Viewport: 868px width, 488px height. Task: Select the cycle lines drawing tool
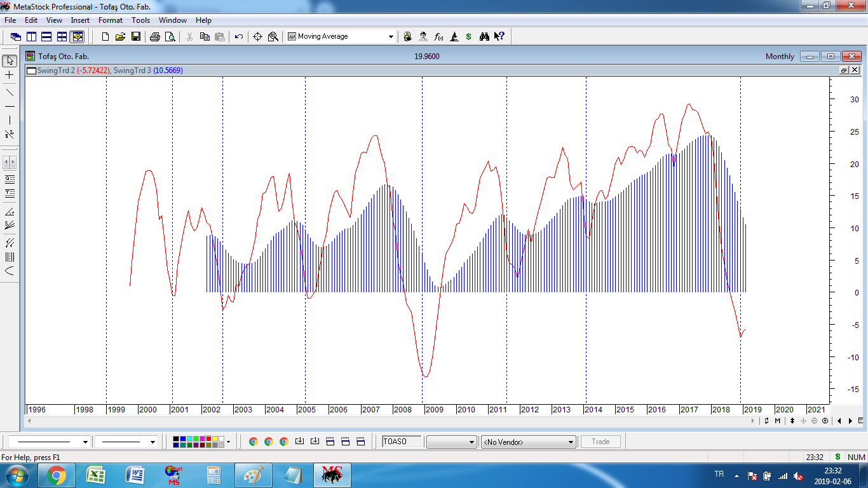(x=10, y=257)
